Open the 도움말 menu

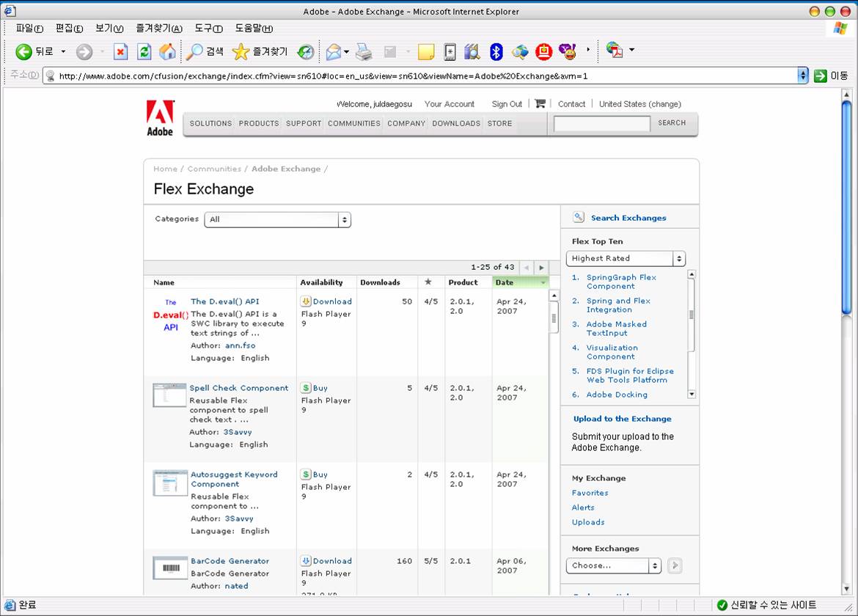(253, 28)
